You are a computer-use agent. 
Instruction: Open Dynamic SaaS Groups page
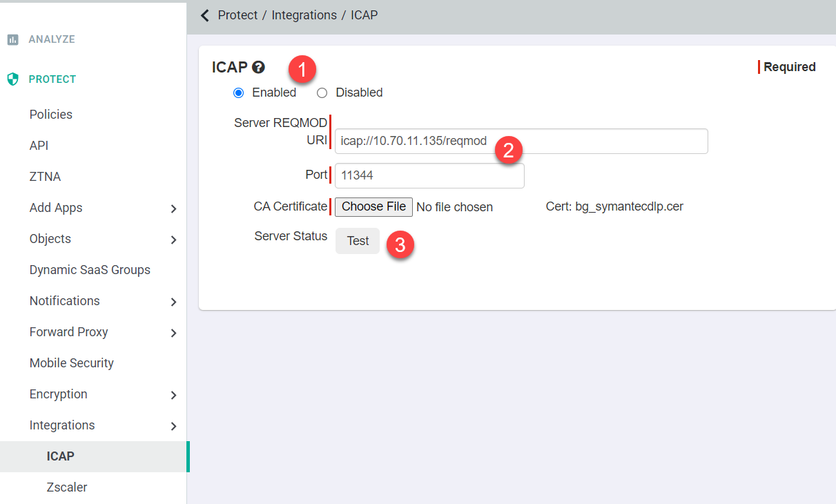pyautogui.click(x=90, y=270)
